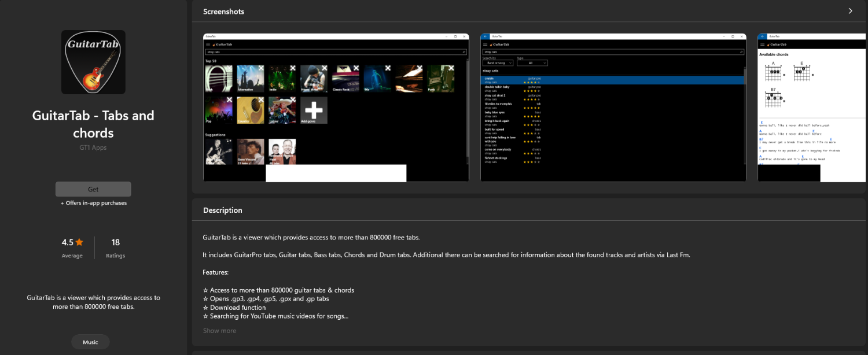
Task: Expand the Screenshots section using the chevron arrow
Action: pos(850,11)
